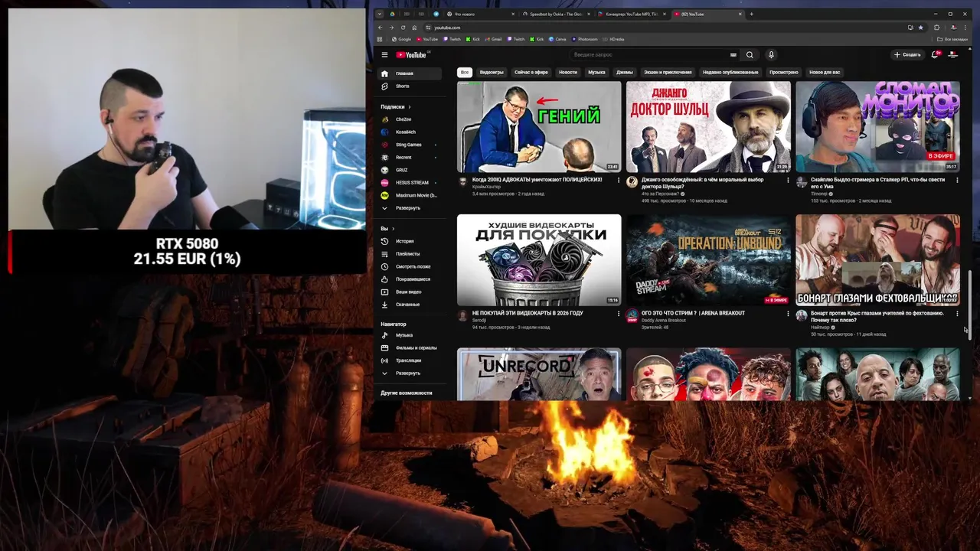Expand the Вы section arrow

[x=394, y=229]
